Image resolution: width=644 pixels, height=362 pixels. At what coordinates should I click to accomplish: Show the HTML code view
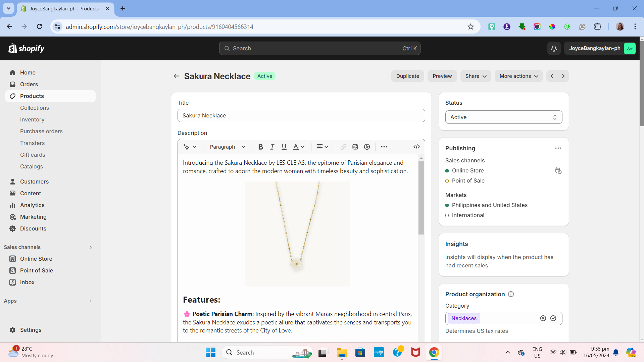(x=416, y=147)
